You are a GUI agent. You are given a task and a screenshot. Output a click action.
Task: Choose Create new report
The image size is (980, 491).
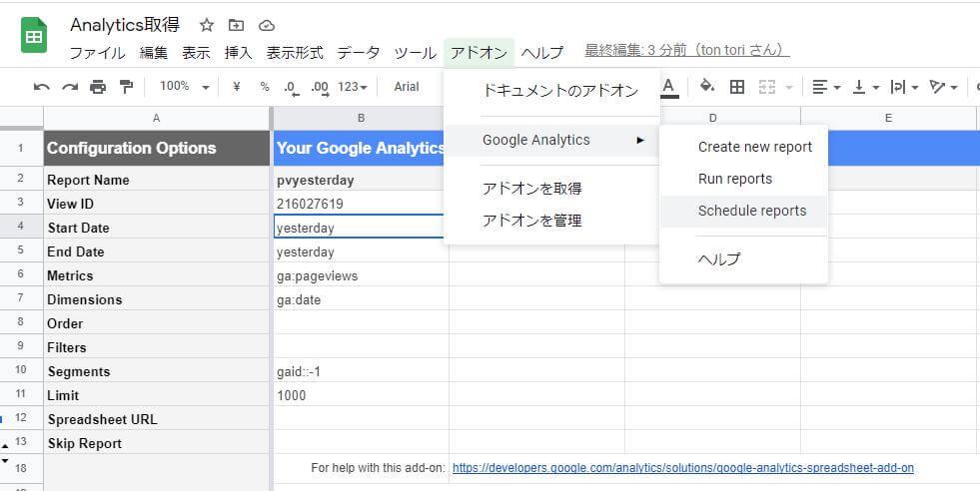tap(743, 147)
